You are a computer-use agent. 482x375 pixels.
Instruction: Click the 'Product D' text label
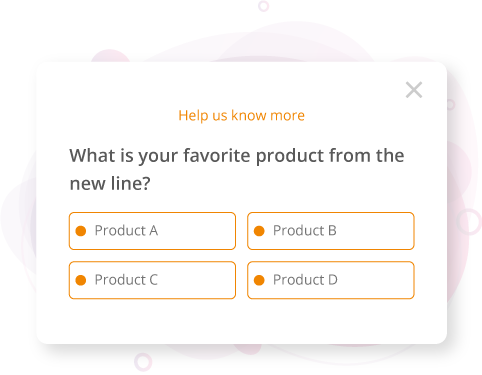(x=305, y=280)
